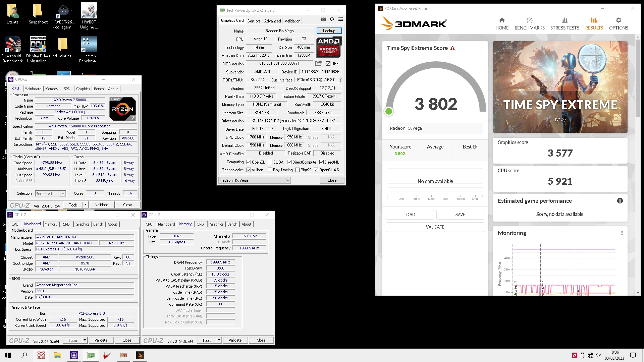Click Estimated game performance info icon

(620, 201)
